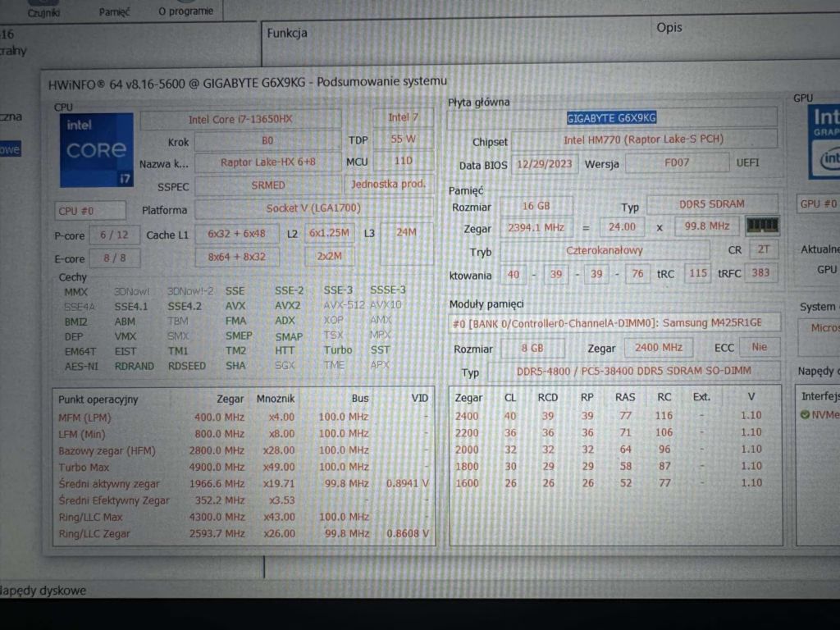Click the P-core value 6 / 12
The image size is (840, 630).
[x=114, y=235]
